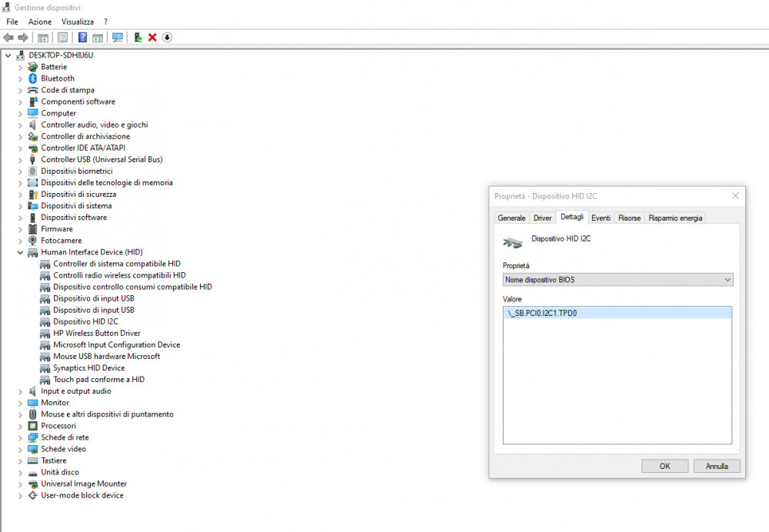Click the back arrow in toolbar

[8, 38]
